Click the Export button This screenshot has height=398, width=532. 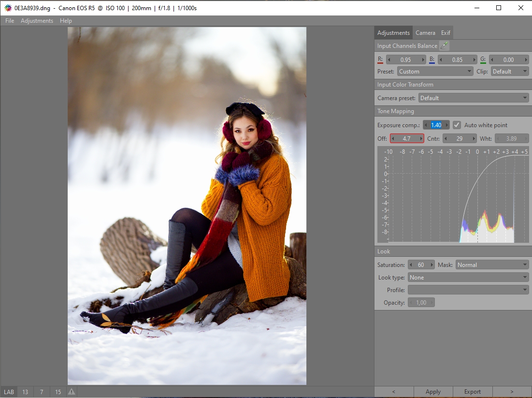(473, 392)
